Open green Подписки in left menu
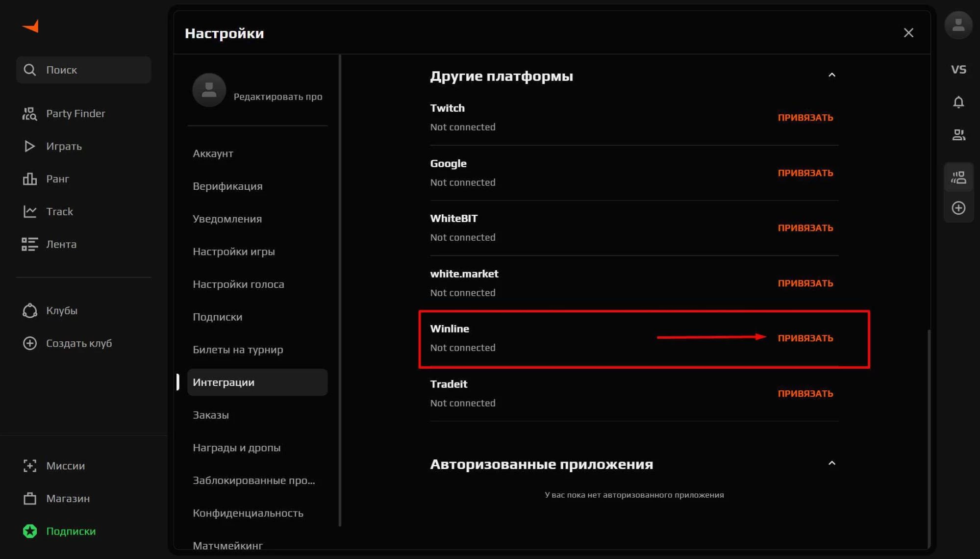980x559 pixels. pos(84,531)
